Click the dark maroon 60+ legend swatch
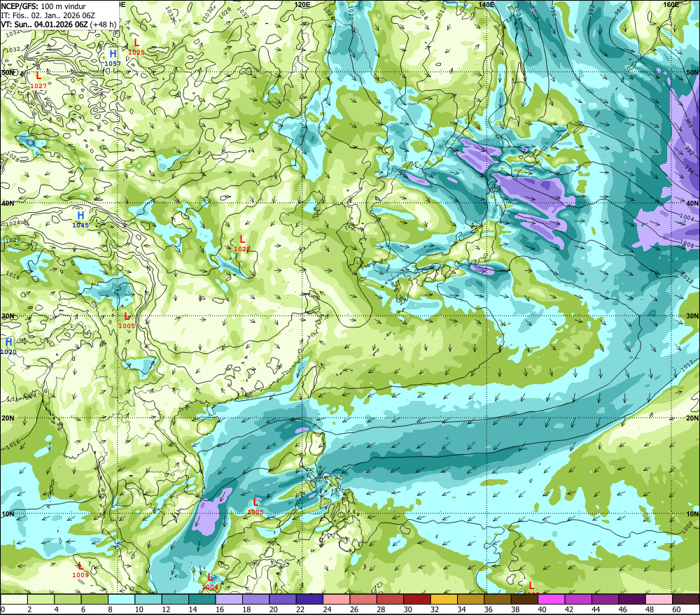The image size is (700, 615). [685, 599]
